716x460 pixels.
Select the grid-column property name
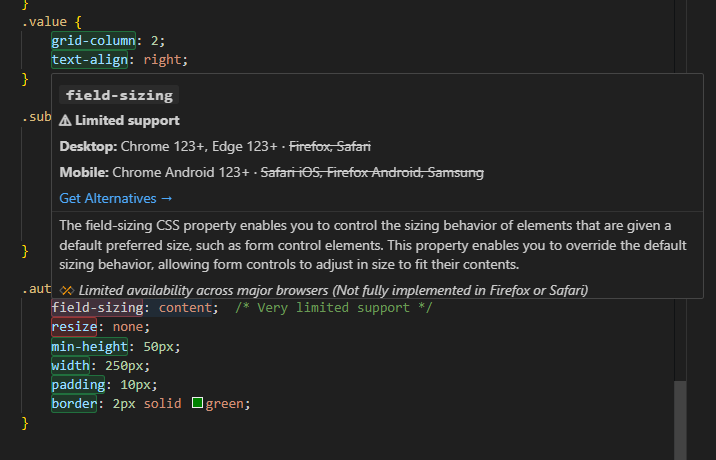(x=93, y=41)
